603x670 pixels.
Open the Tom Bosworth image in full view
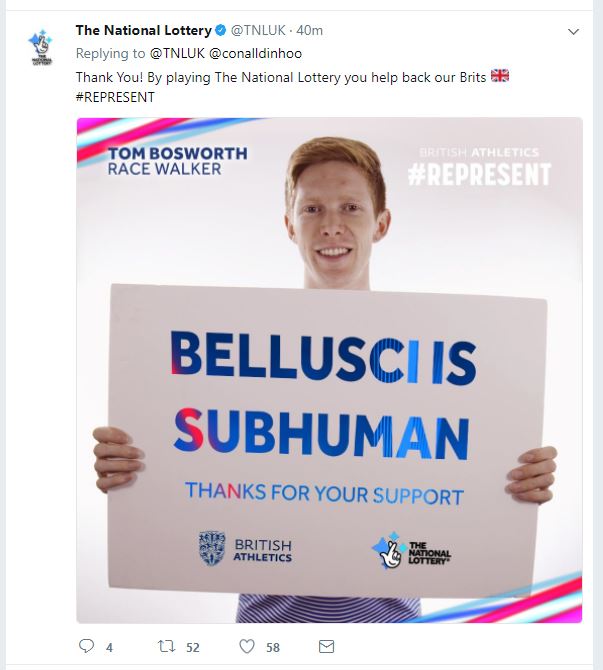coord(329,370)
